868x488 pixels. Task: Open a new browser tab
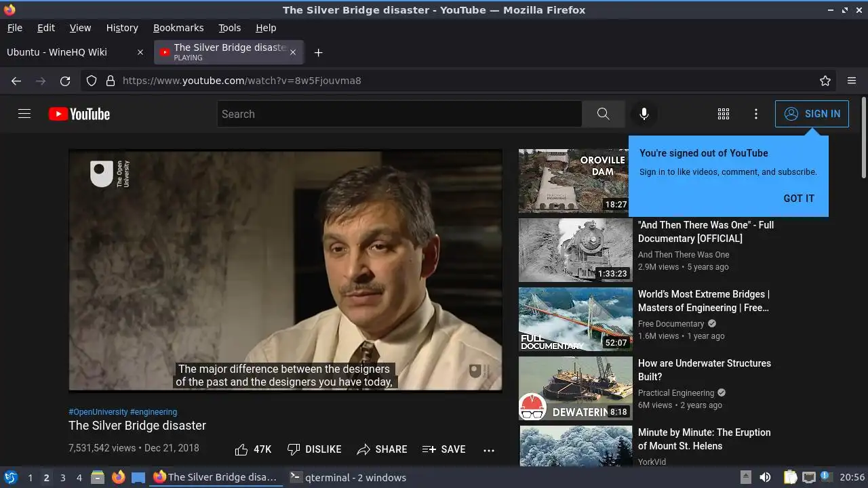(x=318, y=52)
